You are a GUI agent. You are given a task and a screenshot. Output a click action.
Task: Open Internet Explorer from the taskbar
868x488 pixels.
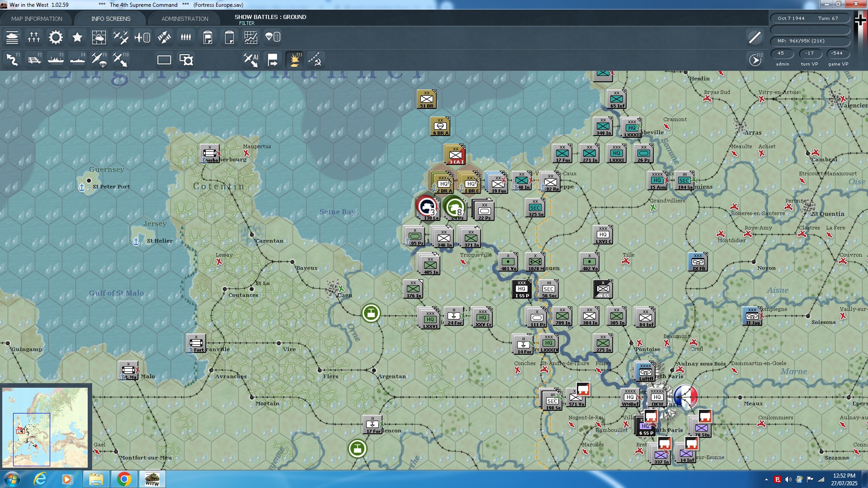(x=40, y=479)
